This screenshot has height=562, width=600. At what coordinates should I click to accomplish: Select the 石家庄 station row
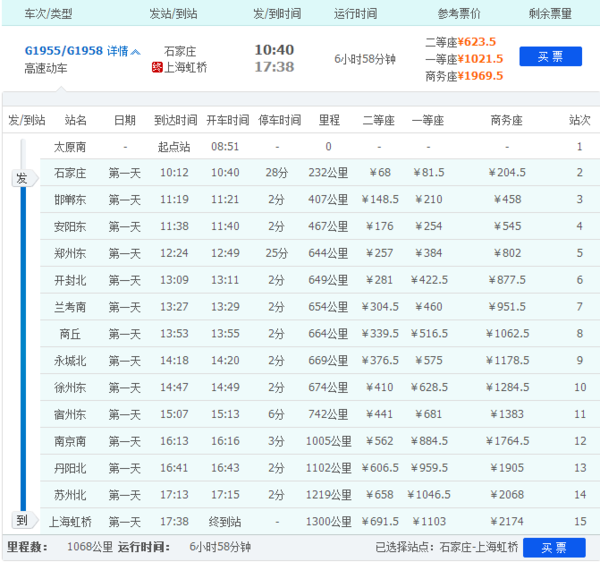[x=320, y=173]
